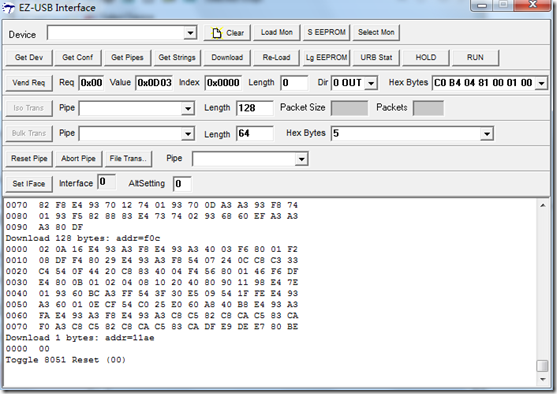The height and width of the screenshot is (394, 557).
Task: Click the Clear button with page icon
Action: (x=227, y=33)
